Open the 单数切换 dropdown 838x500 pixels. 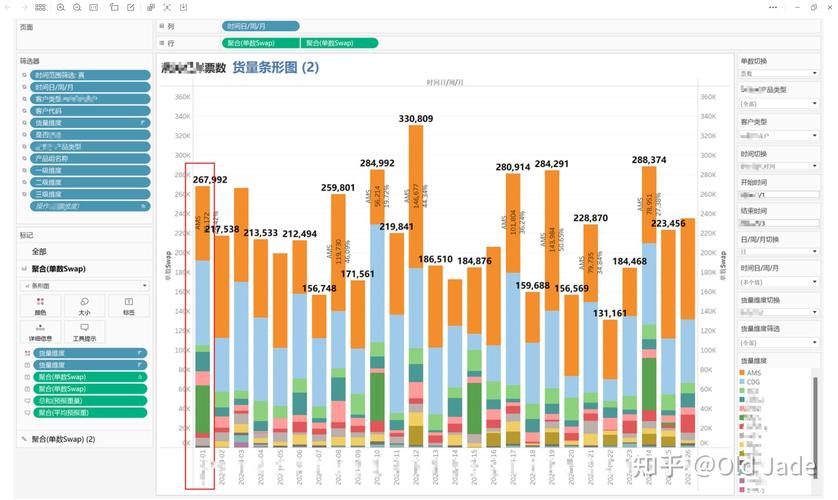click(x=779, y=73)
